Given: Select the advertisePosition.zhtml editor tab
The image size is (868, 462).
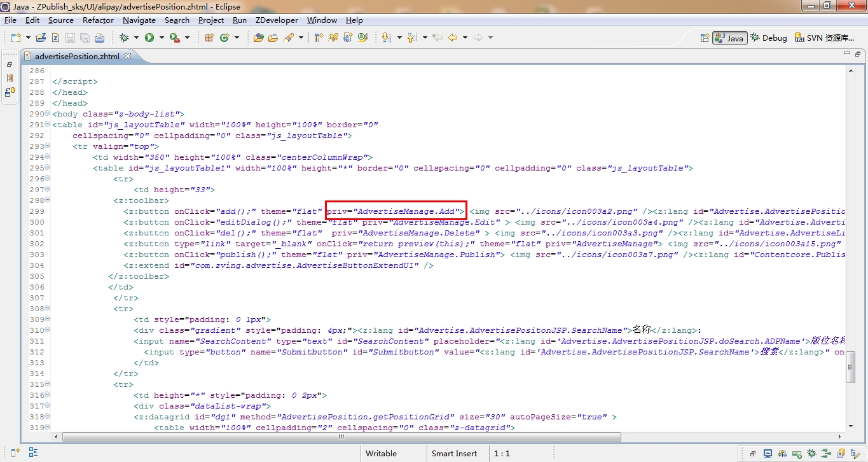Looking at the screenshot, I should click(76, 56).
